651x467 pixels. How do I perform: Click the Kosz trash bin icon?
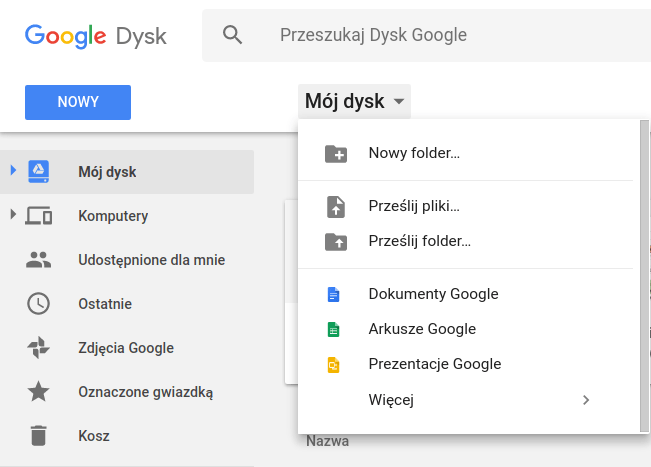coord(39,435)
